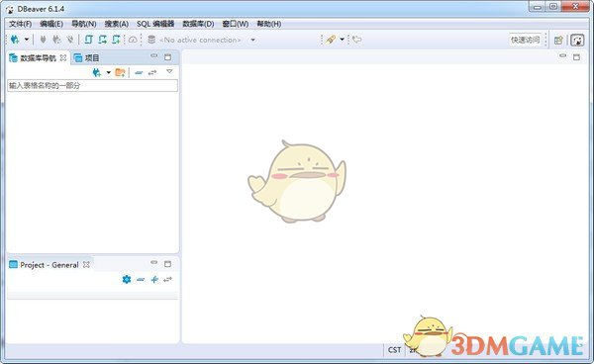594x364 pixels.
Task: Click the recent SQL script toolbar icon
Action: 102,40
